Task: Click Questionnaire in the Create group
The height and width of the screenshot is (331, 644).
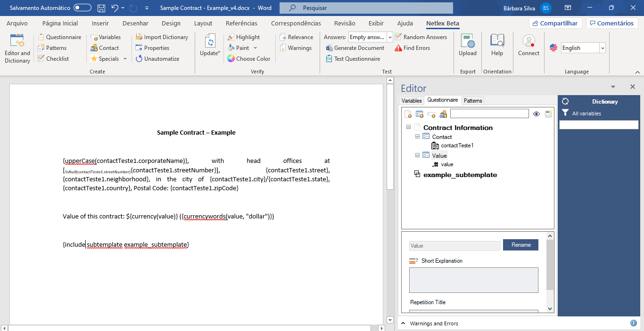Action: [x=59, y=37]
